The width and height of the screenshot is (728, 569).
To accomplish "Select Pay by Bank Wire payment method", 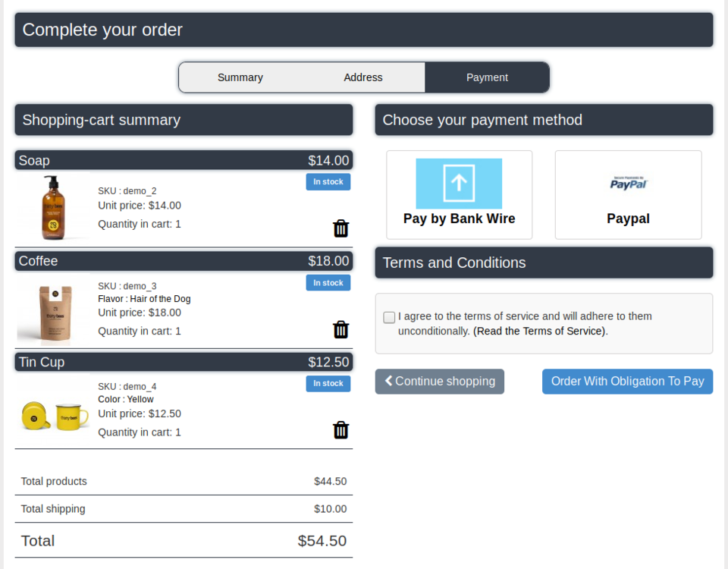I will (459, 218).
